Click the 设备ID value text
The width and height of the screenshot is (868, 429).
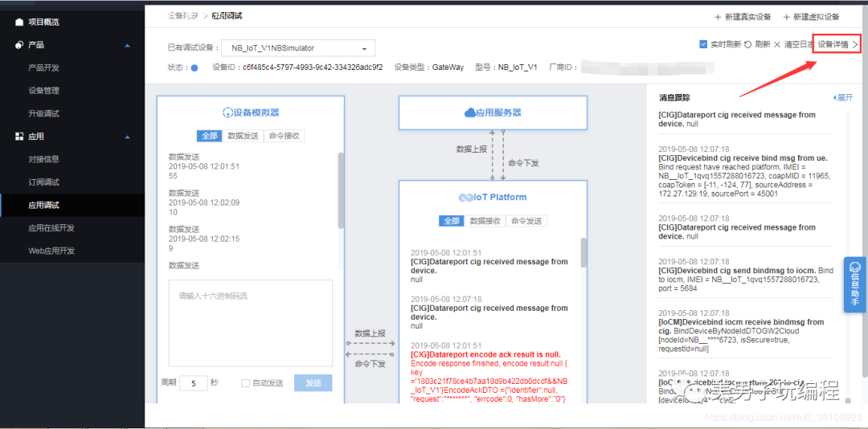click(x=313, y=67)
